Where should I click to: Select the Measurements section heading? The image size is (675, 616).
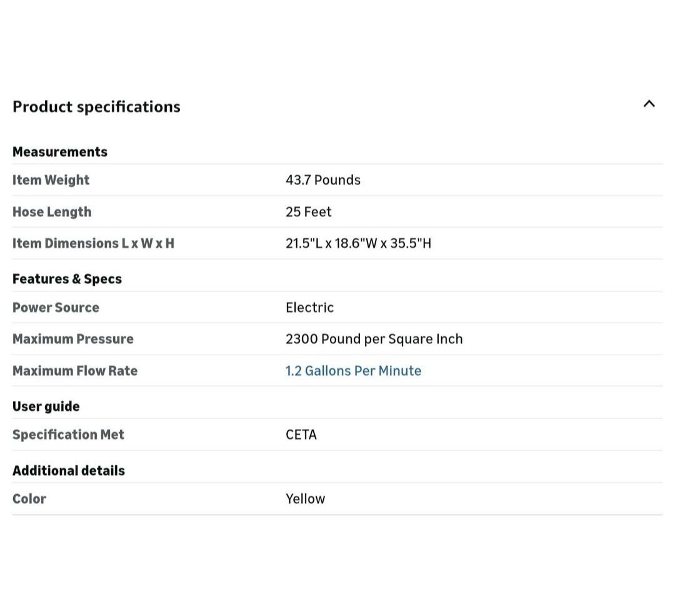pyautogui.click(x=60, y=152)
